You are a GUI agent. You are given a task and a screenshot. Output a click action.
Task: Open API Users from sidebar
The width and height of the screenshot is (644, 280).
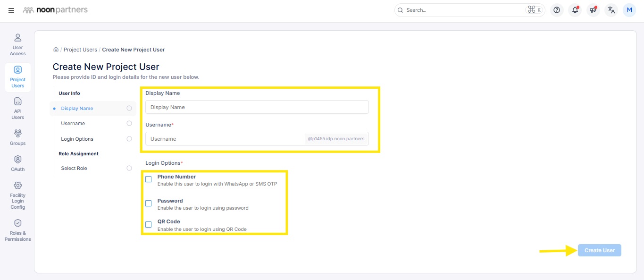tap(17, 108)
